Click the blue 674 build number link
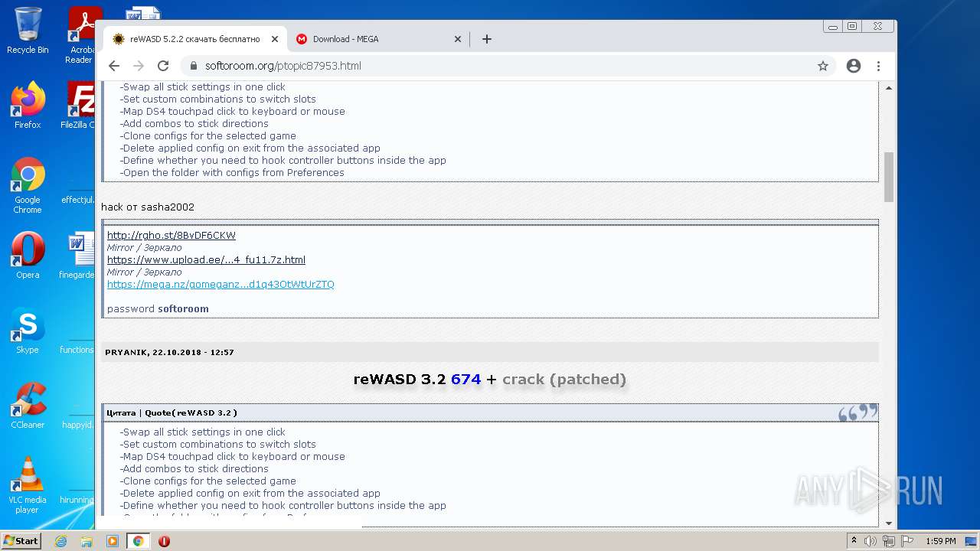Image resolution: width=980 pixels, height=551 pixels. click(x=465, y=379)
